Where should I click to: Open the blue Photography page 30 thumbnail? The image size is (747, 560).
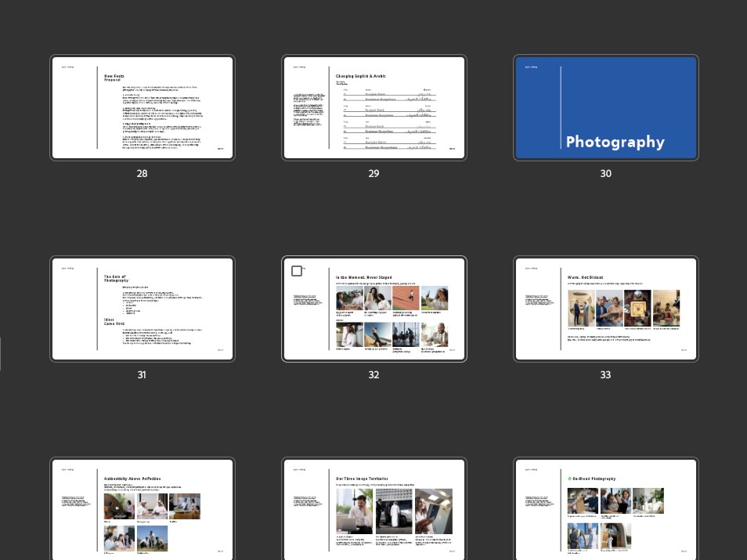(x=606, y=108)
